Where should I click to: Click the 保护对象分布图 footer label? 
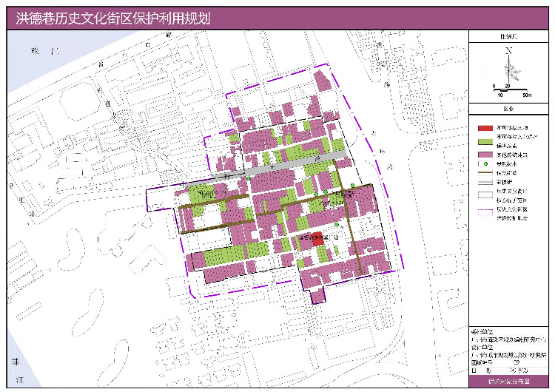click(508, 382)
